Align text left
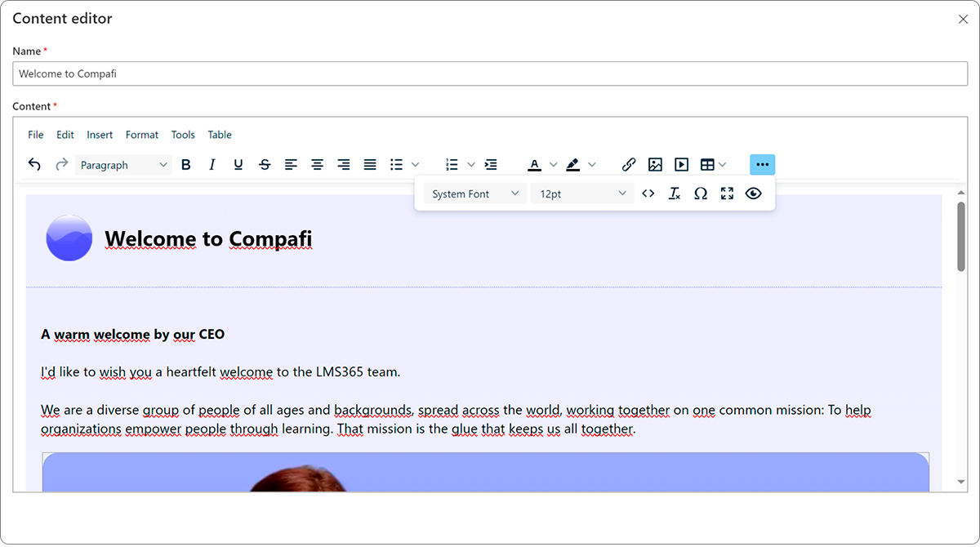980x547 pixels. tap(291, 165)
